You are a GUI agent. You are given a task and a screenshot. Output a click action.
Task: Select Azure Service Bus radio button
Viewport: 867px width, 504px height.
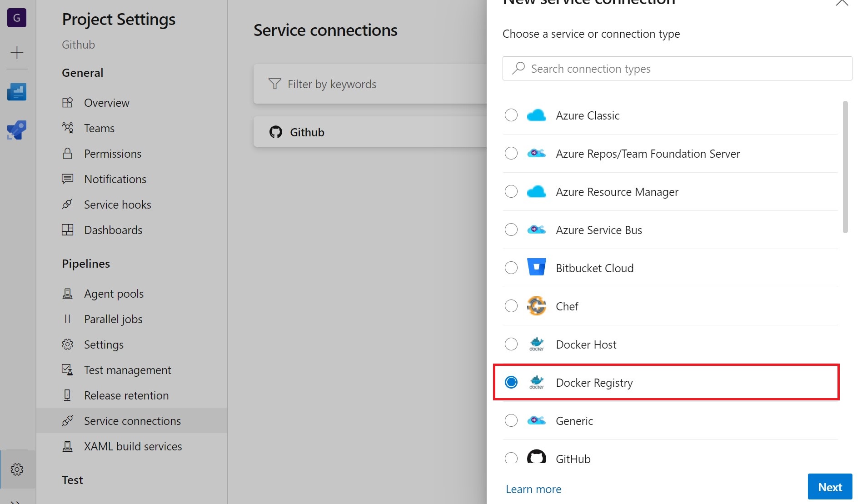tap(511, 230)
